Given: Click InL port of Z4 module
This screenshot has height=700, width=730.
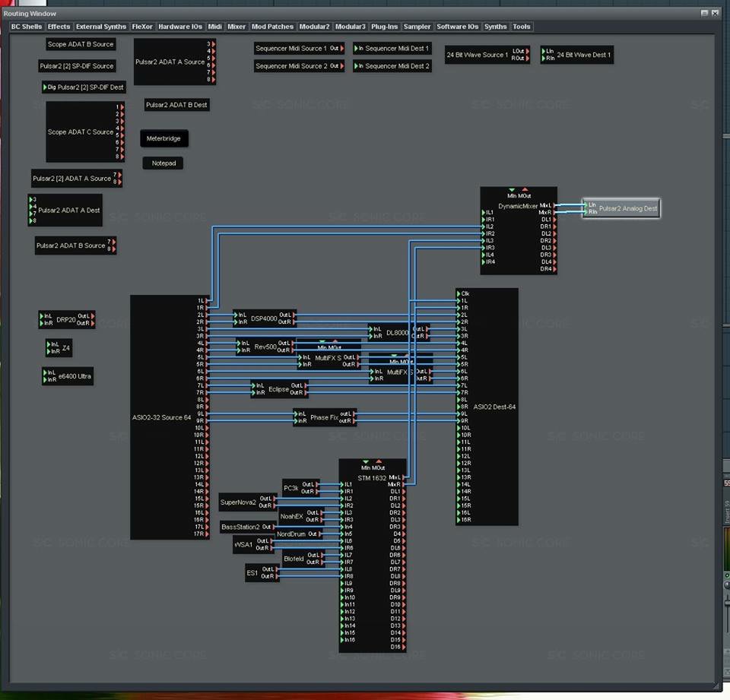Looking at the screenshot, I should point(49,344).
